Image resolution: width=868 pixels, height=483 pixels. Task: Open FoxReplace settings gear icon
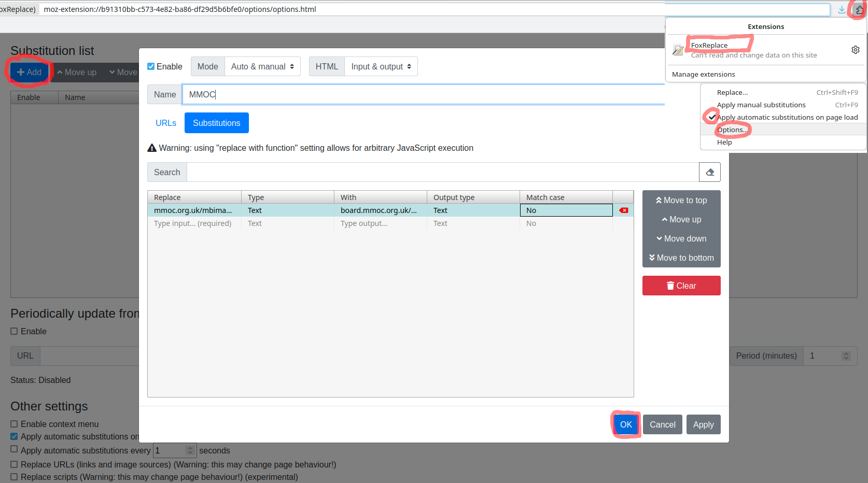click(856, 50)
